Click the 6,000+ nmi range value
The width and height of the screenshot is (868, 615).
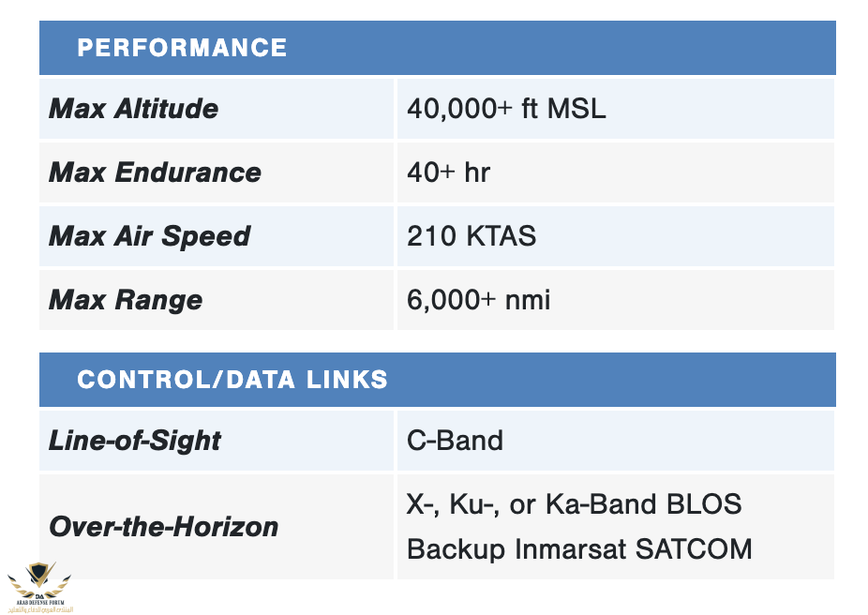point(478,300)
